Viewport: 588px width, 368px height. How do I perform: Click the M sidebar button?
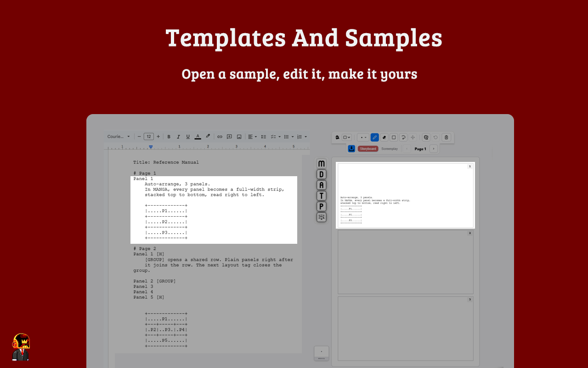pos(322,164)
